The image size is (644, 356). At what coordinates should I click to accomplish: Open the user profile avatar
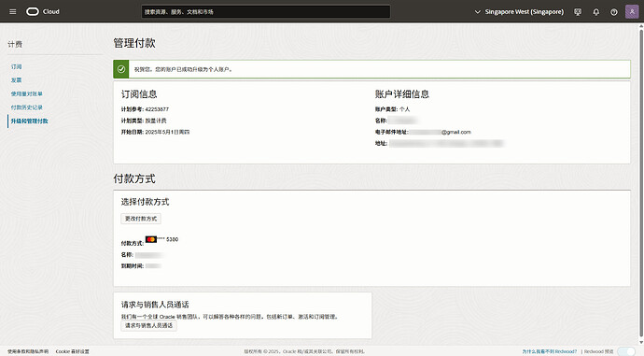632,11
